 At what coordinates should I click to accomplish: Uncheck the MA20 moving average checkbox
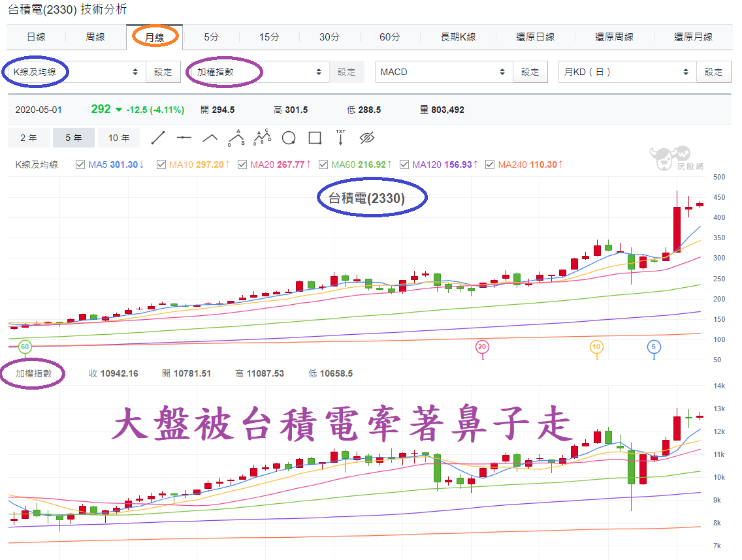tap(242, 164)
